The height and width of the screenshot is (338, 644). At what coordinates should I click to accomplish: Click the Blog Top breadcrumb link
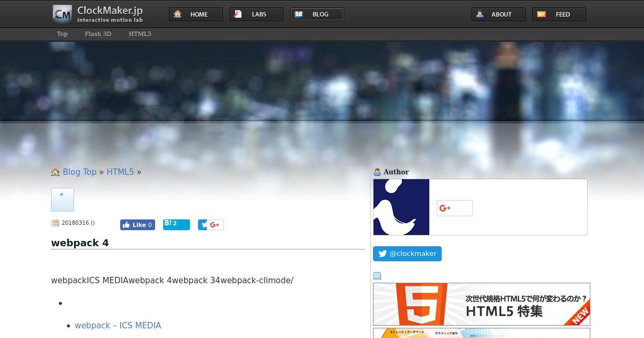(79, 172)
